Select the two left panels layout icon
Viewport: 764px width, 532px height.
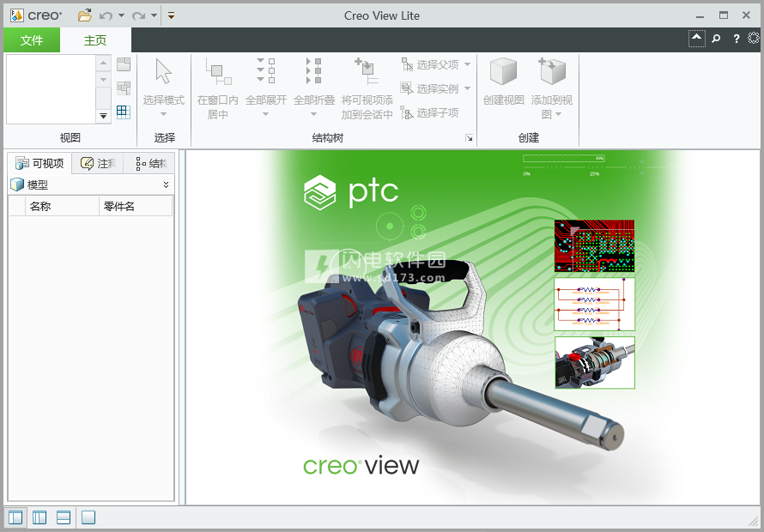click(x=39, y=517)
